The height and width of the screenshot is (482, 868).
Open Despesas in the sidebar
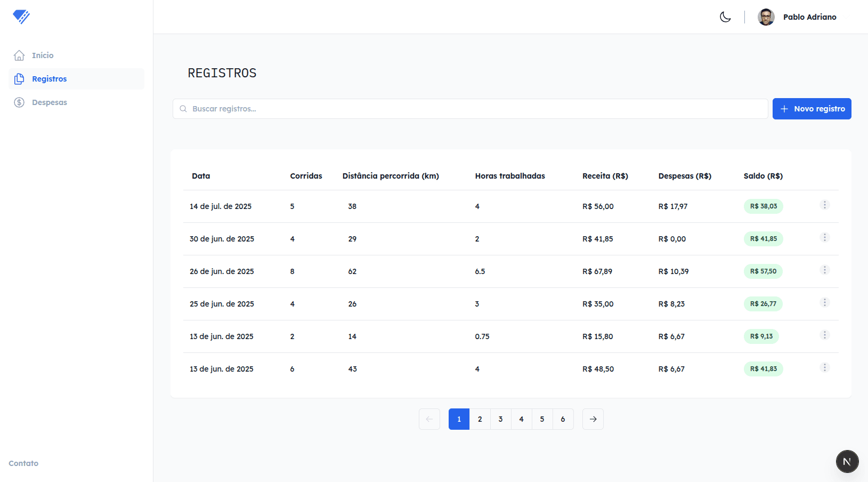[x=49, y=102]
